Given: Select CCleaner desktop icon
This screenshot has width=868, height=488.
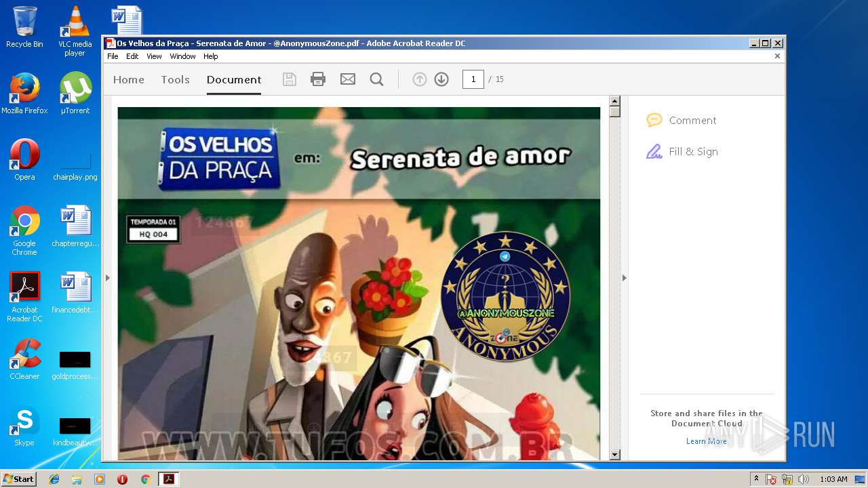Looking at the screenshot, I should [x=24, y=359].
